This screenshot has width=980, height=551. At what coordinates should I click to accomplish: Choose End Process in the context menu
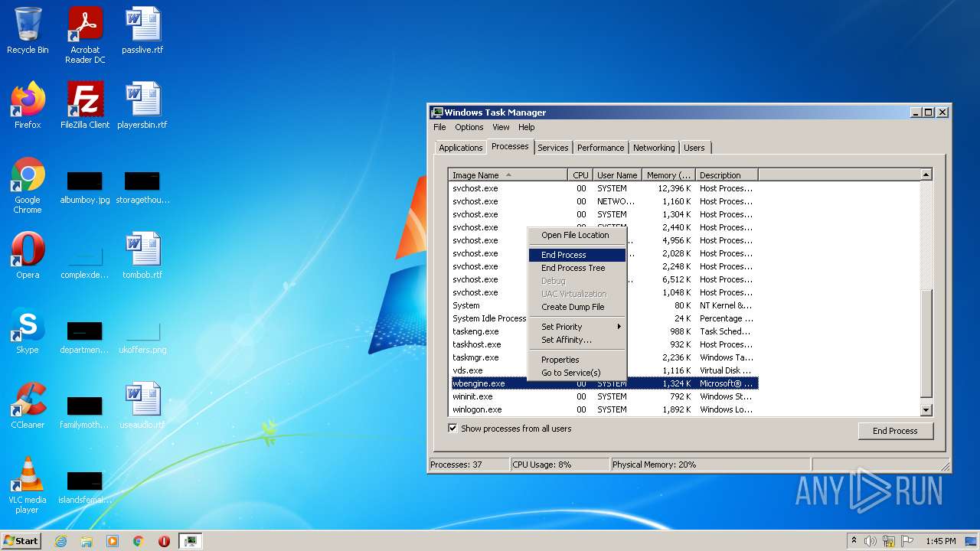577,255
